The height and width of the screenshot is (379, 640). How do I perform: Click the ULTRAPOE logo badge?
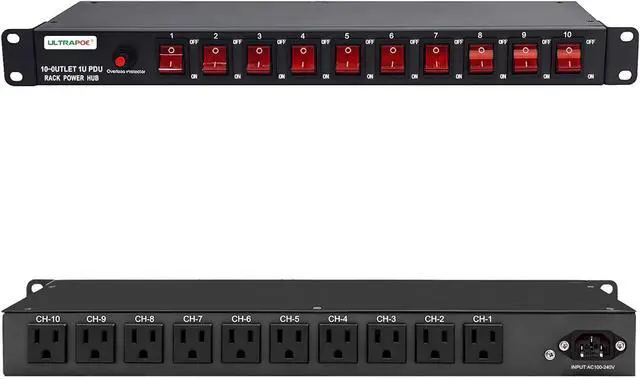pos(70,42)
